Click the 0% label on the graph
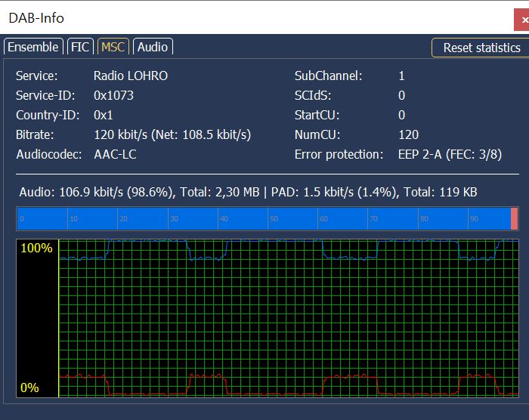This screenshot has width=529, height=420. pos(29,388)
